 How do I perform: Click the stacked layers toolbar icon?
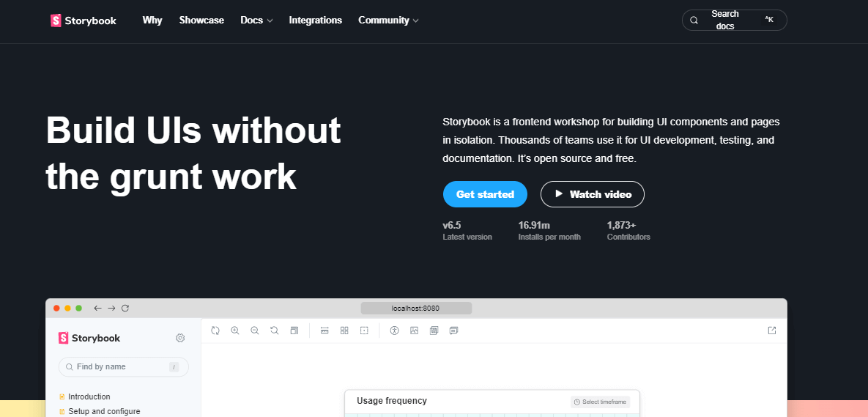click(434, 331)
